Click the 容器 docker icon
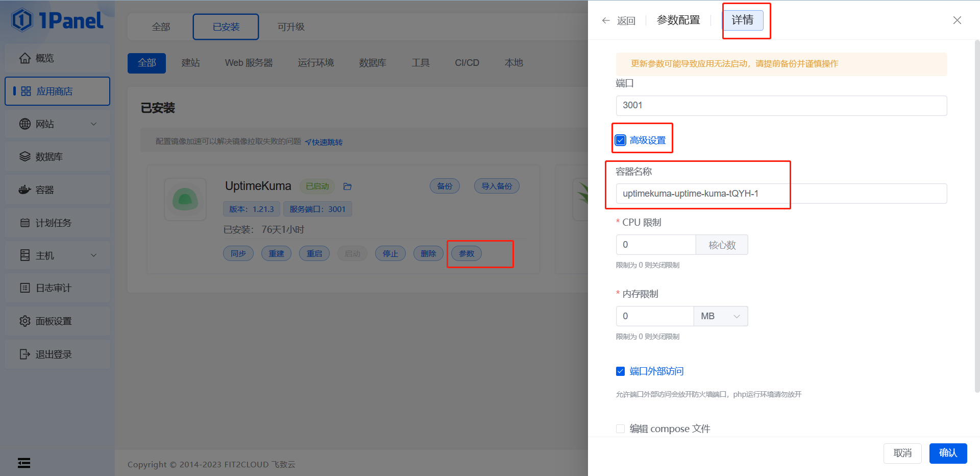Viewport: 980px width, 476px height. click(25, 190)
